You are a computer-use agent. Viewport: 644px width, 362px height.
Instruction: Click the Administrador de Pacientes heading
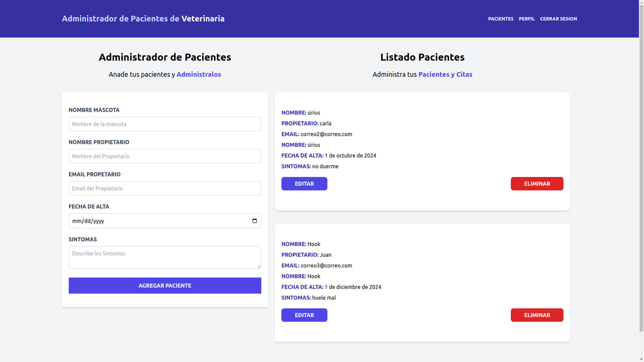tap(165, 57)
